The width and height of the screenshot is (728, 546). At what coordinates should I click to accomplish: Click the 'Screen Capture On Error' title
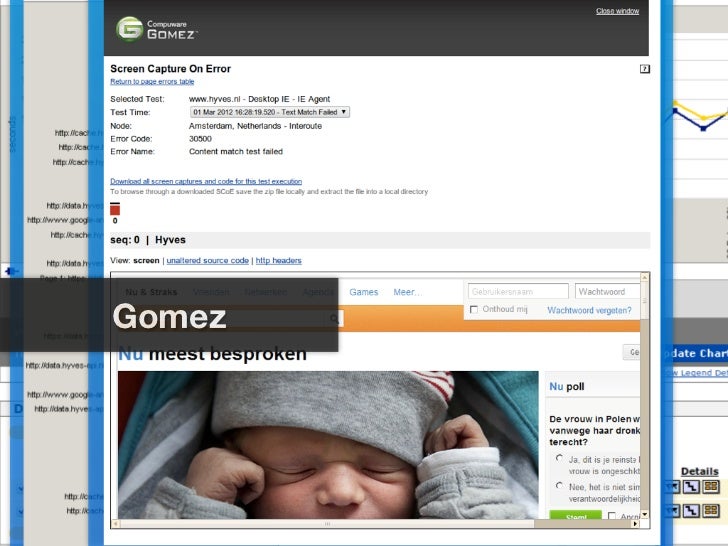point(170,69)
